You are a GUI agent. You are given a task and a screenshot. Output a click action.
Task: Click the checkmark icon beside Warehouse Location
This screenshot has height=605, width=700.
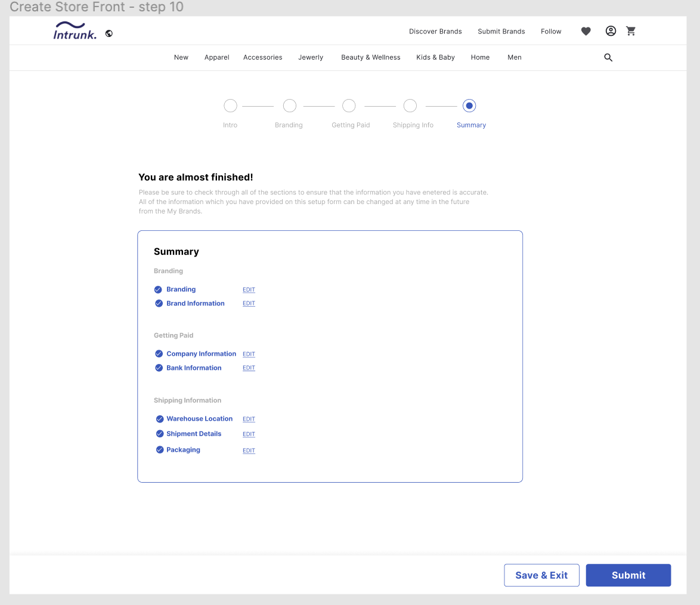[160, 419]
